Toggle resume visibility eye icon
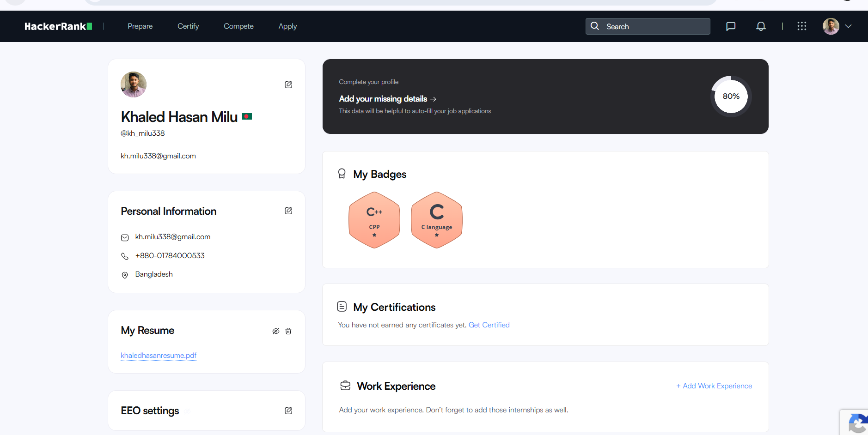 [276, 331]
